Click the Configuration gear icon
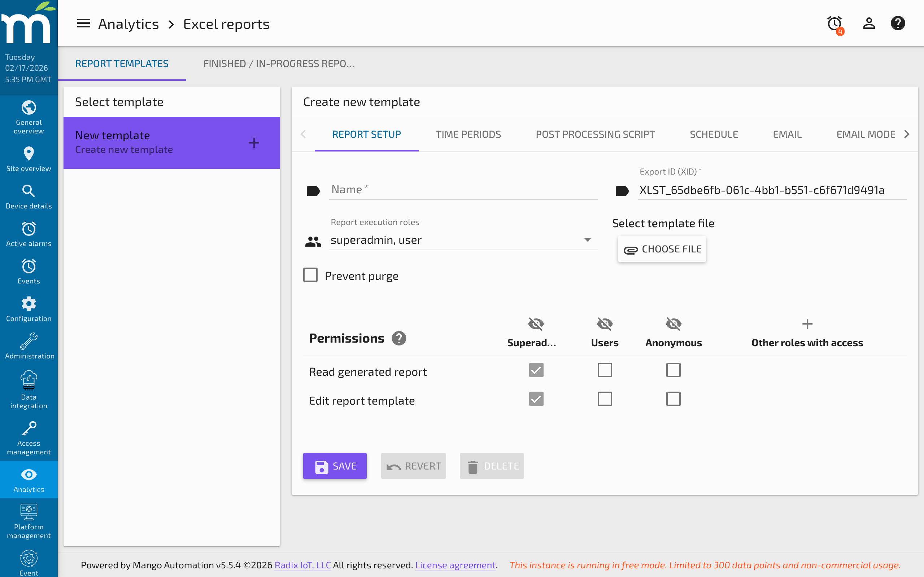924x577 pixels. (x=29, y=308)
